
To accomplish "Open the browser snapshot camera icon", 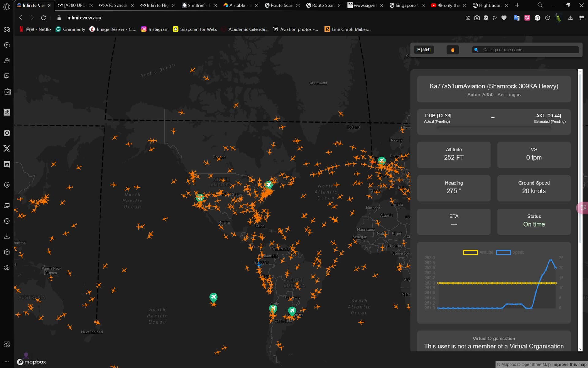I will [x=477, y=18].
